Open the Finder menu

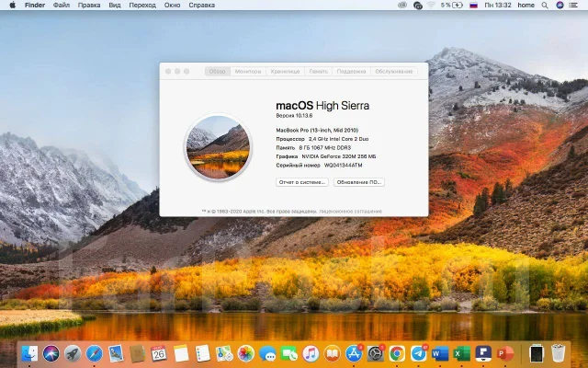click(35, 6)
